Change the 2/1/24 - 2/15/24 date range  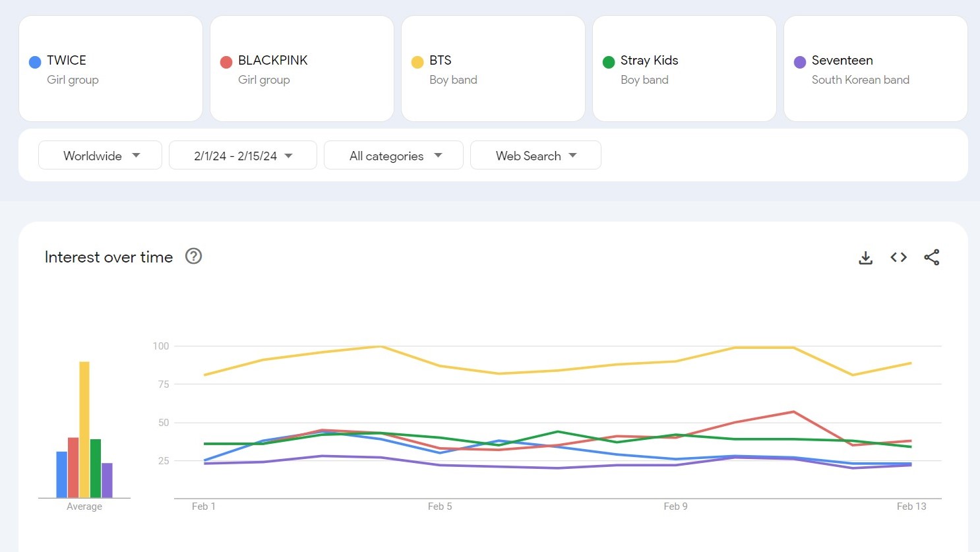click(243, 155)
